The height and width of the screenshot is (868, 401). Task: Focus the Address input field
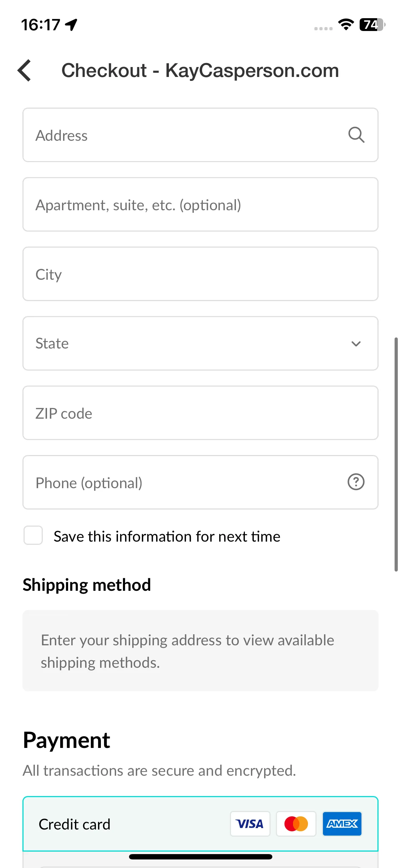[200, 135]
